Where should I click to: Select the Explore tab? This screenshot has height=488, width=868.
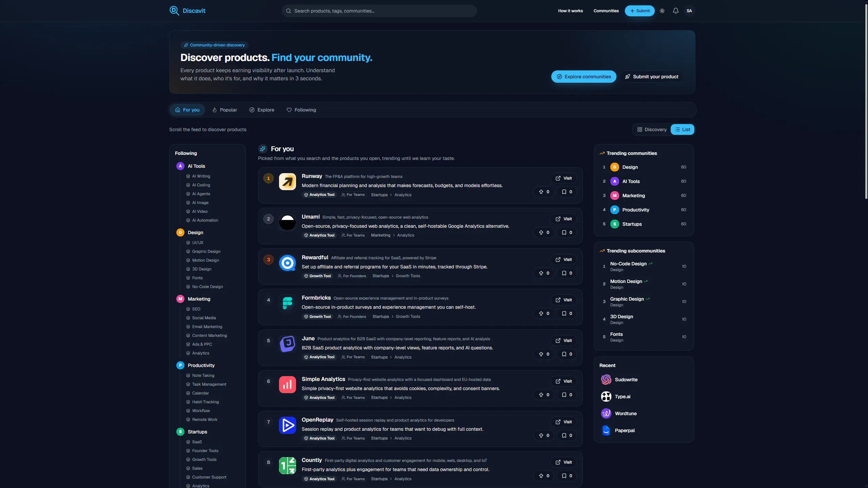tap(262, 110)
